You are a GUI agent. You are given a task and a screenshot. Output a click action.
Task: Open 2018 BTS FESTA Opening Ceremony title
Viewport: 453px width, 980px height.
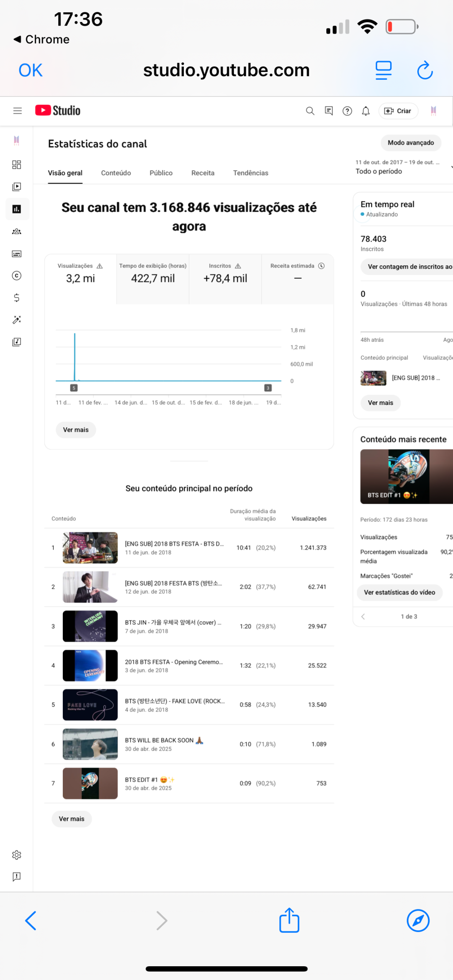[174, 661]
